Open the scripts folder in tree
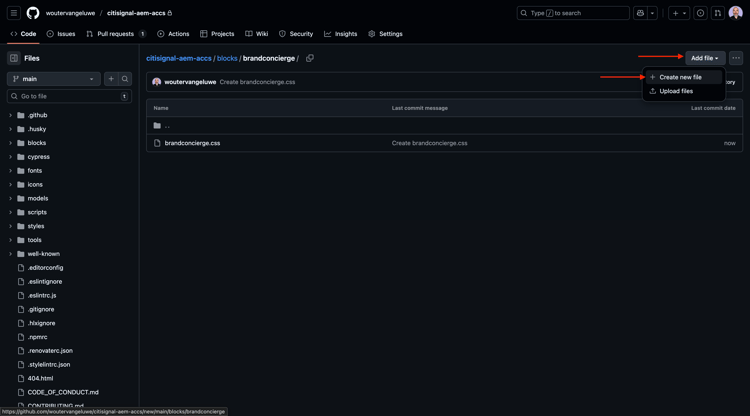This screenshot has width=750, height=416. (37, 212)
